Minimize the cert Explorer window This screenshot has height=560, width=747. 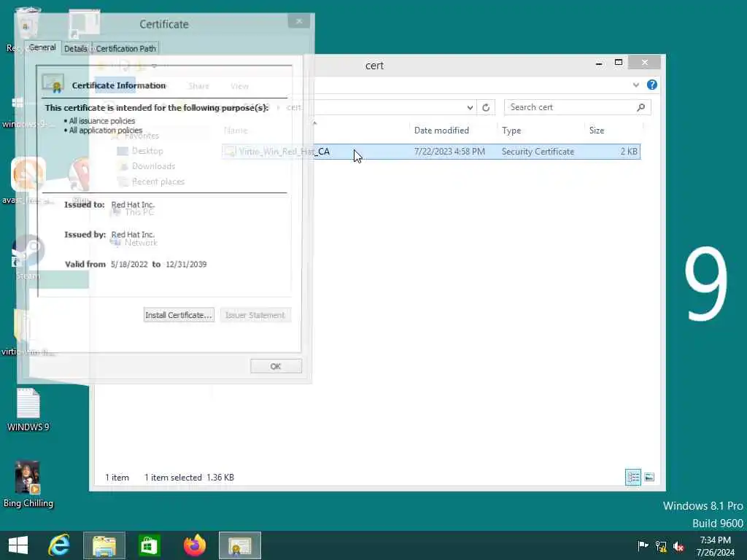(599, 63)
